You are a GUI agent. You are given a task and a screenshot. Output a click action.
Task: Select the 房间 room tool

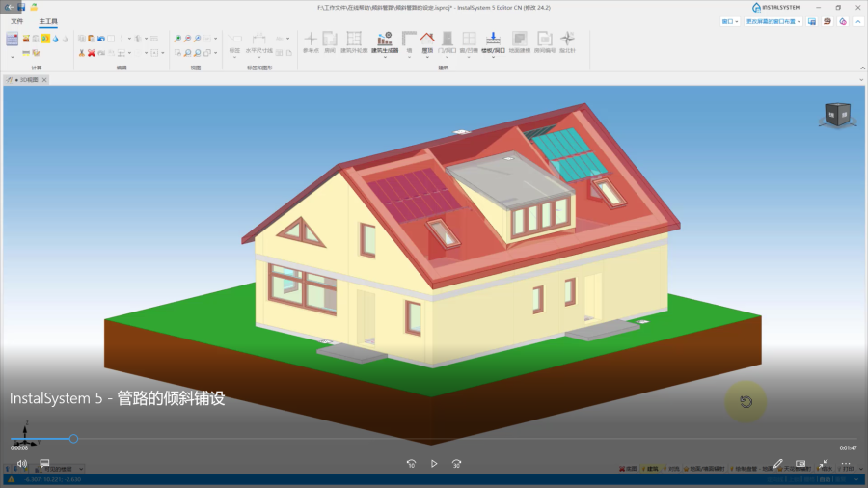[330, 42]
